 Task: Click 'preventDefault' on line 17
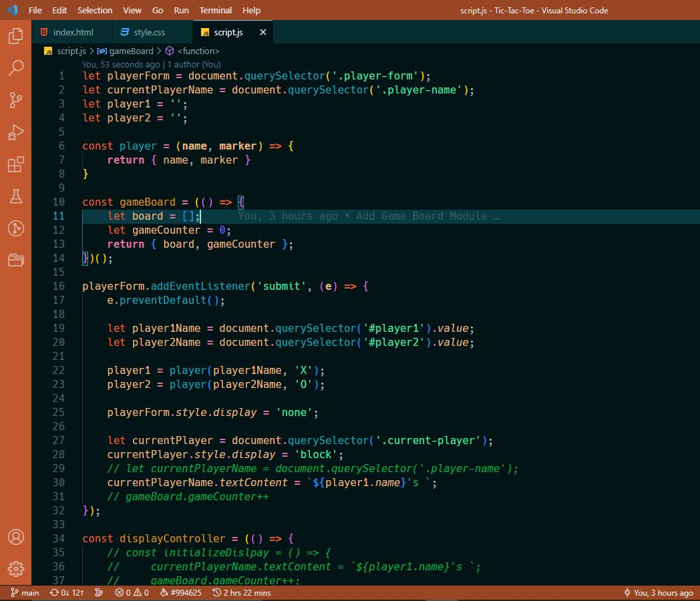(163, 300)
